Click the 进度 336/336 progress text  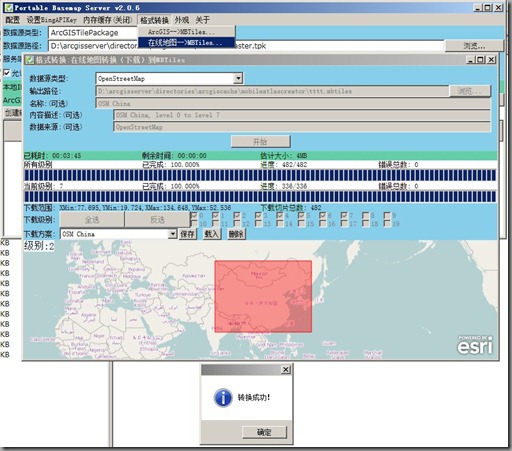(x=284, y=186)
